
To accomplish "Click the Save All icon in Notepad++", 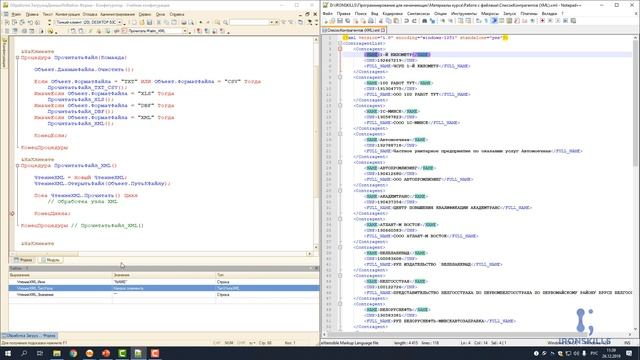I will coord(347,21).
